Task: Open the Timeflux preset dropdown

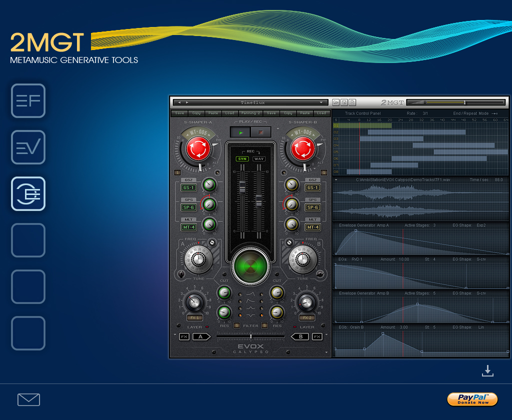Action: coord(321,102)
